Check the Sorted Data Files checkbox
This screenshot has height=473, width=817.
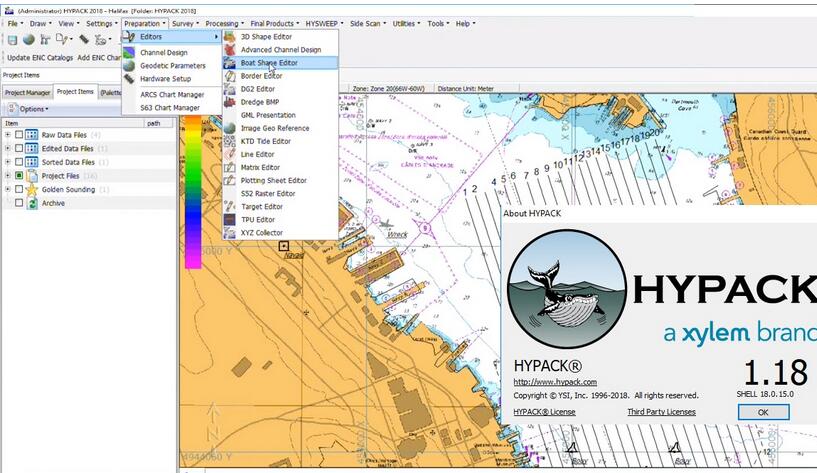(19, 162)
